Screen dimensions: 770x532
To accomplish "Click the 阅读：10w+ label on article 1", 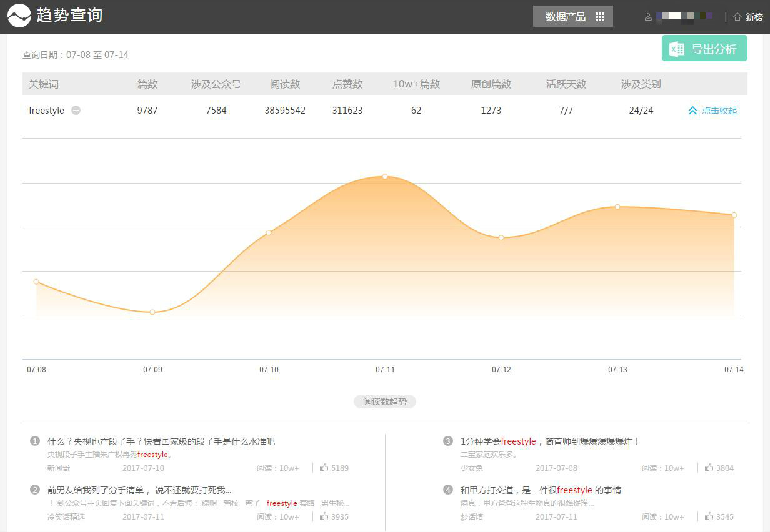I will (x=277, y=468).
